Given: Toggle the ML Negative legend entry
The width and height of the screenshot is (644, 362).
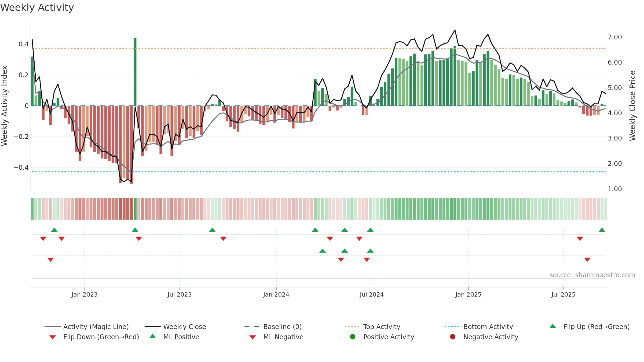Looking at the screenshot, I should [276, 337].
